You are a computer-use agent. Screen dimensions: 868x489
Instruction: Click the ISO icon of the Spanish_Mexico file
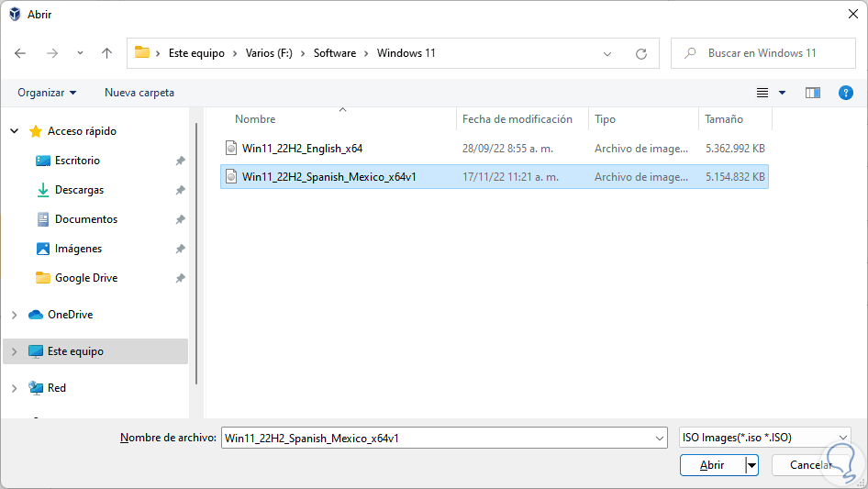coord(231,177)
